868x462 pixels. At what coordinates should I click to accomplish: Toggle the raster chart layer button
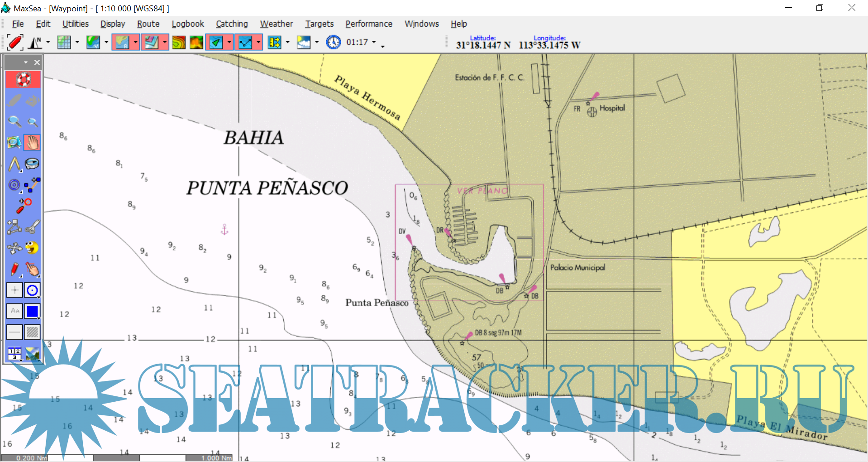(121, 43)
